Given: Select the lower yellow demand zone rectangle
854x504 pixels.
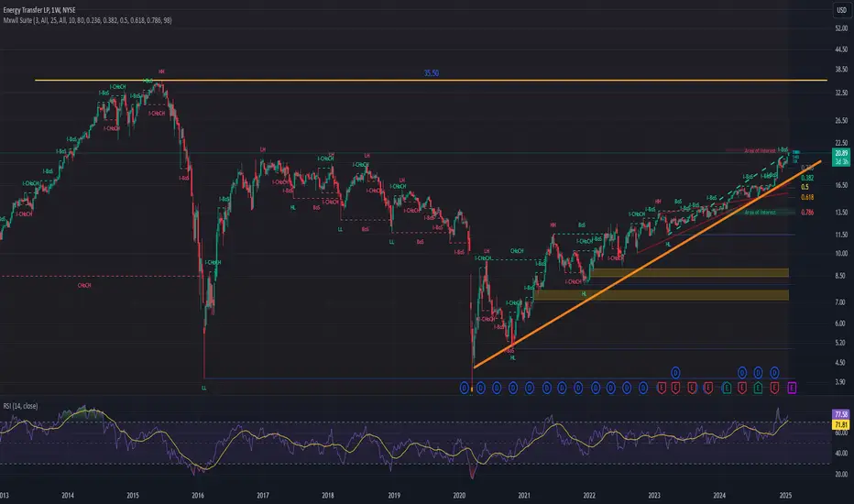Looking at the screenshot, I should click(x=662, y=295).
